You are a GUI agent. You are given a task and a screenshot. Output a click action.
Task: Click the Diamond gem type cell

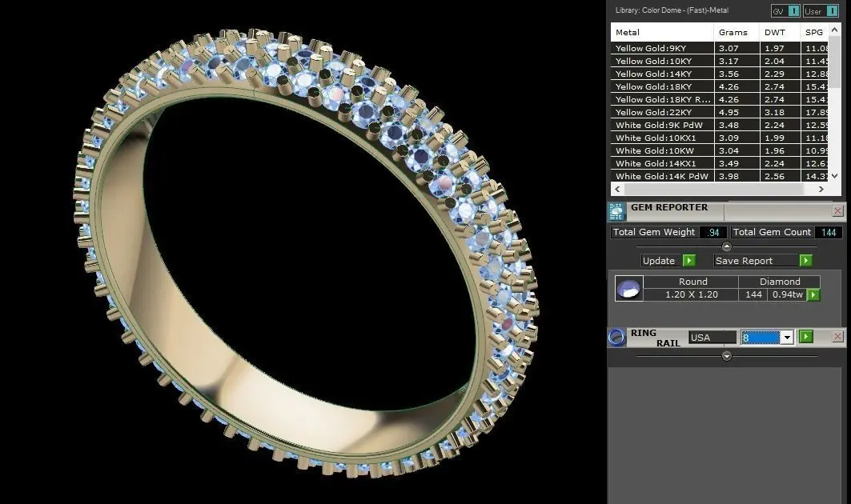click(x=780, y=282)
